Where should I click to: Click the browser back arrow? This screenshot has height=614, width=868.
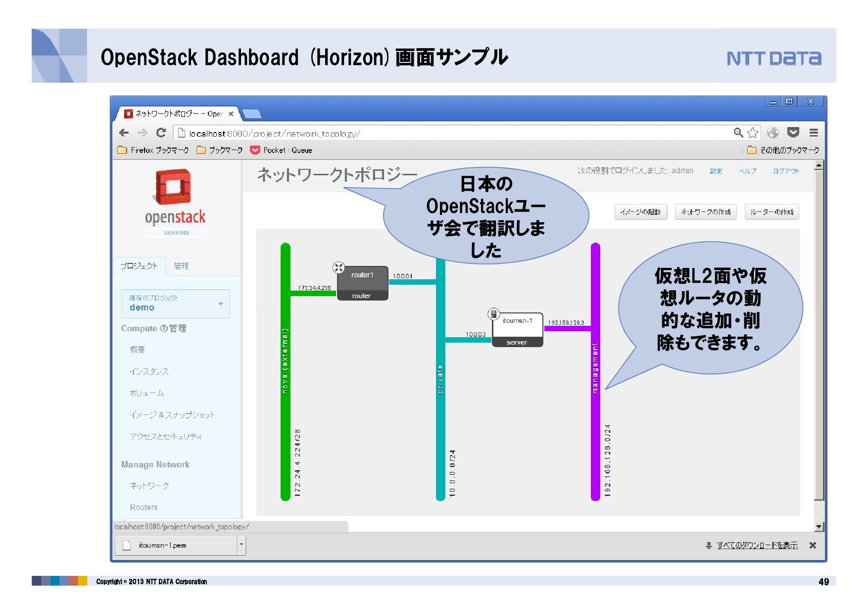[124, 133]
